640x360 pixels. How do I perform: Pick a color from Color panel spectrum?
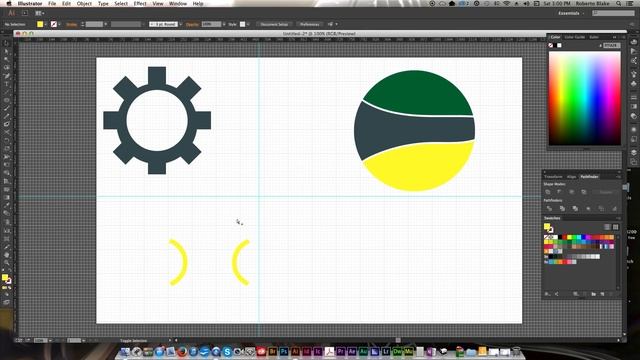[584, 98]
